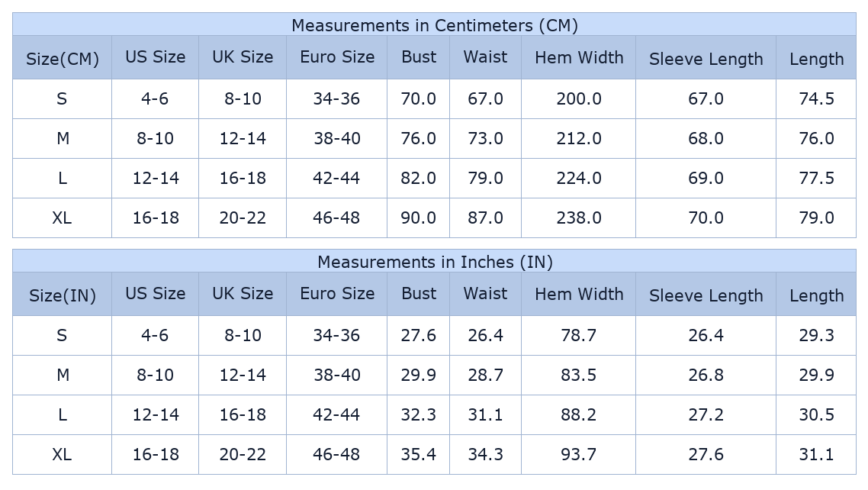This screenshot has height=490, width=868.
Task: Click the Sleeve Length header in inches table
Action: tap(706, 295)
